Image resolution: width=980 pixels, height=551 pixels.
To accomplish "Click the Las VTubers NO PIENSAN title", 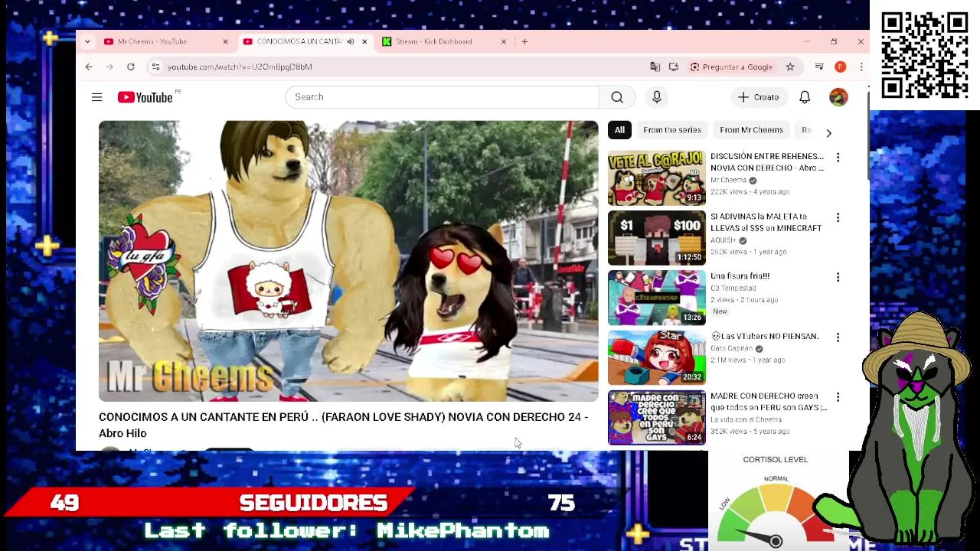I will (764, 336).
